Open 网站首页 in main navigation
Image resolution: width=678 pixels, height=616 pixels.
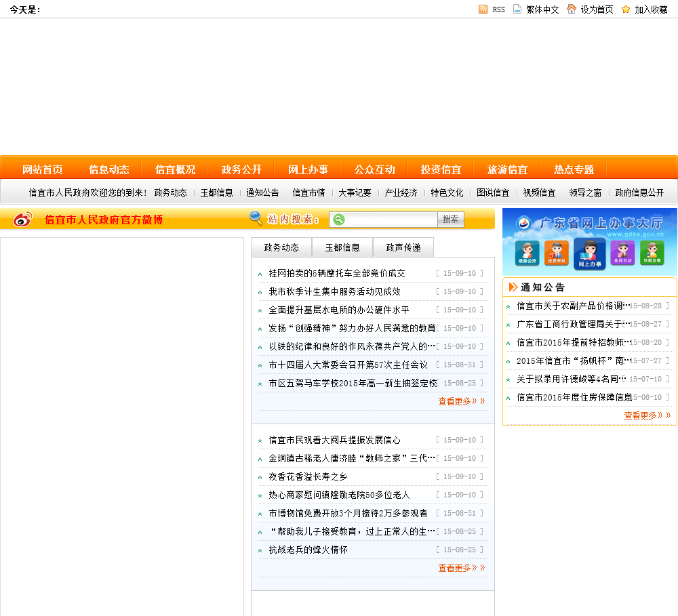(x=42, y=169)
